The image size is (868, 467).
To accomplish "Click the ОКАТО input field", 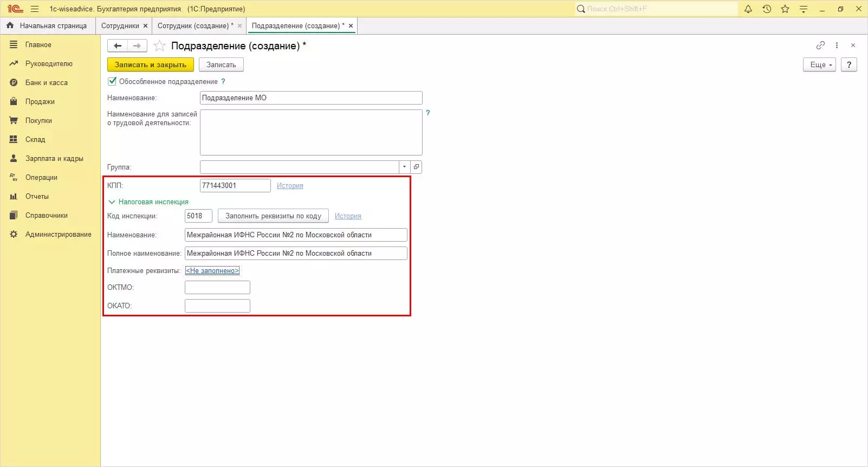I will pos(217,306).
